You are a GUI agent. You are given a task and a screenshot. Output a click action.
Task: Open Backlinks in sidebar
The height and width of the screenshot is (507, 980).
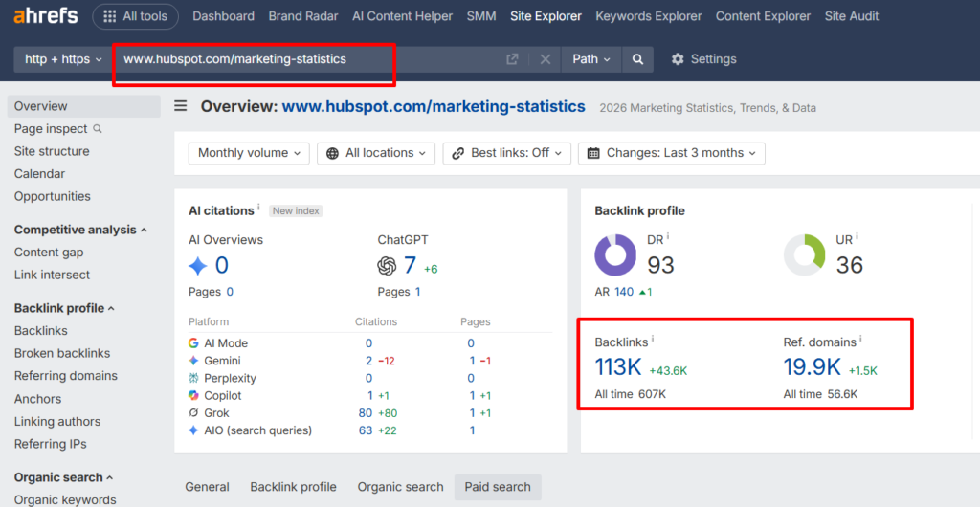(x=40, y=330)
